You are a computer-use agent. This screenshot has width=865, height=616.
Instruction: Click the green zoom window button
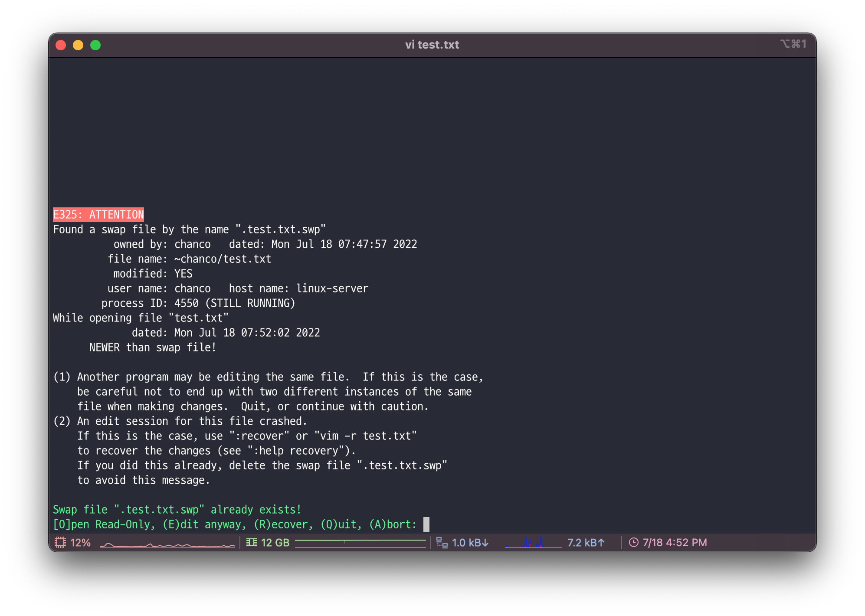(x=95, y=45)
